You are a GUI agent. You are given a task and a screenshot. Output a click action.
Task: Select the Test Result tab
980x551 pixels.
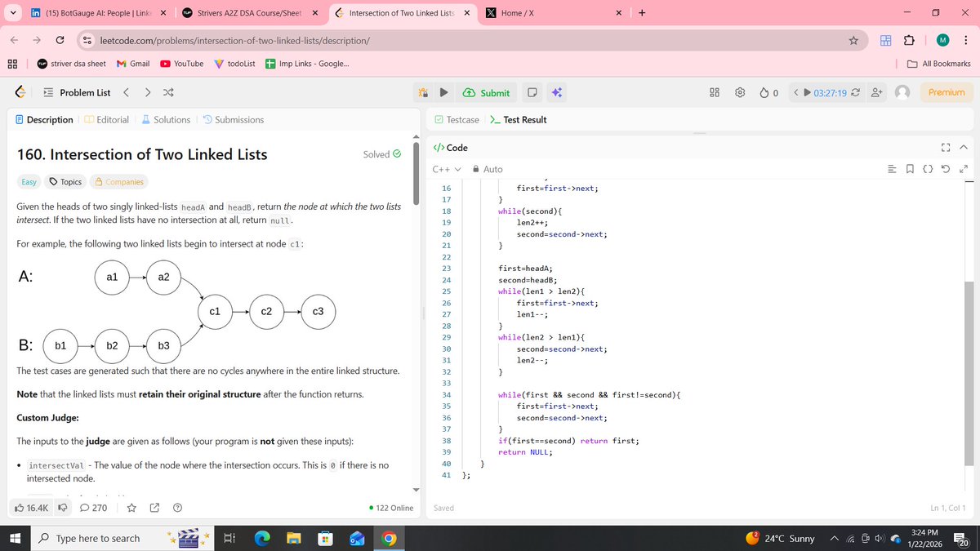point(518,120)
